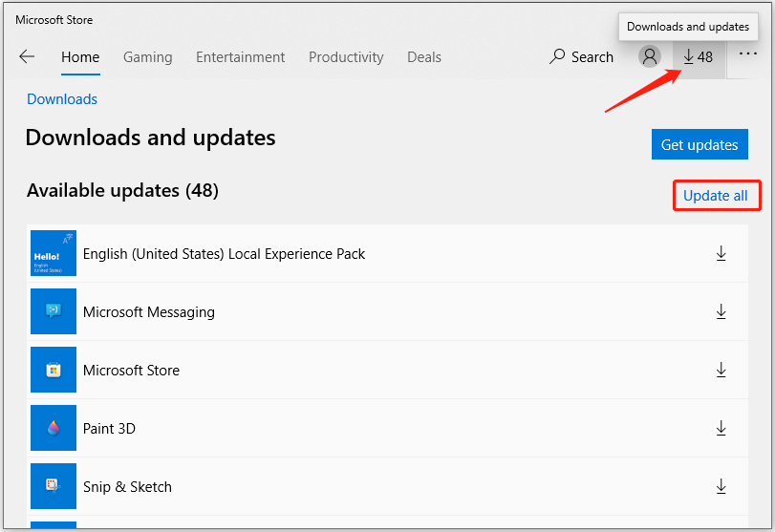Download the Paint 3D update

(721, 429)
